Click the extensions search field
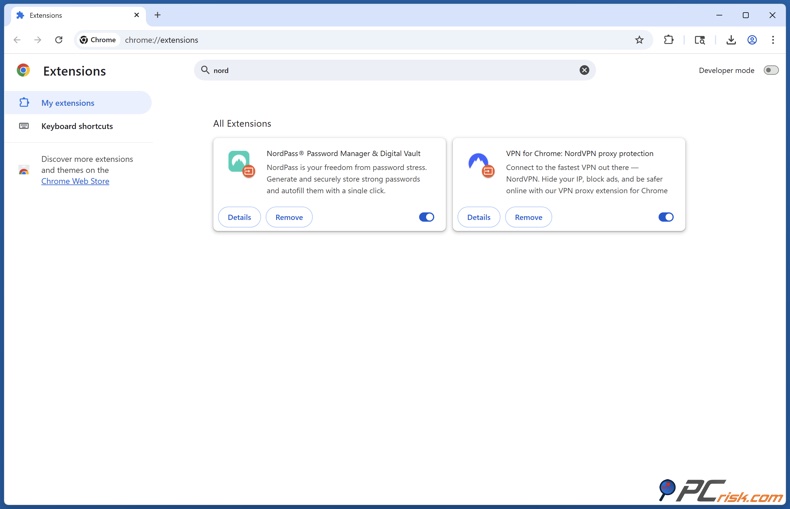The image size is (790, 509). [390, 70]
